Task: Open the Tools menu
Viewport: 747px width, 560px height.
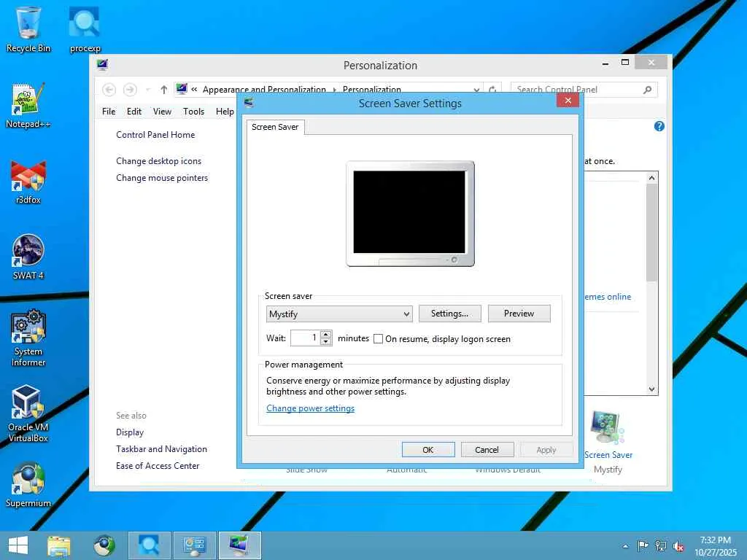Action: [193, 112]
